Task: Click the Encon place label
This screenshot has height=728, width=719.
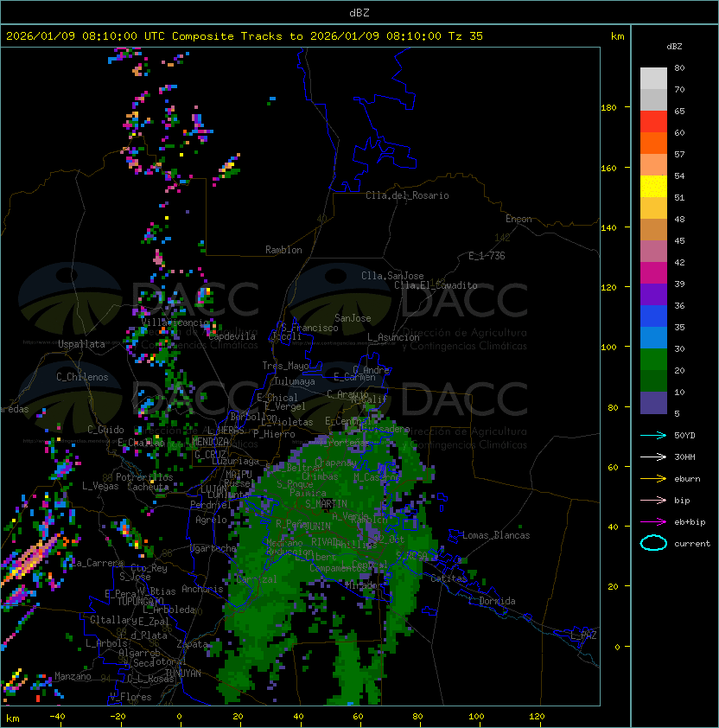Action: (519, 219)
